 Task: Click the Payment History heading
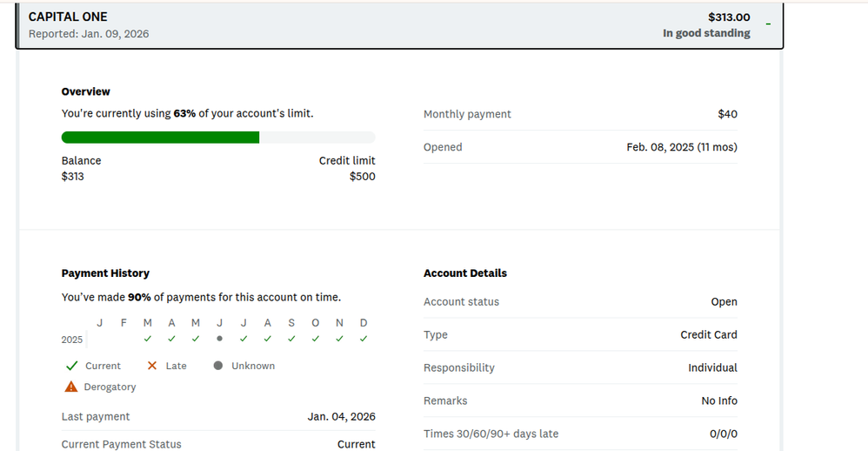[105, 273]
